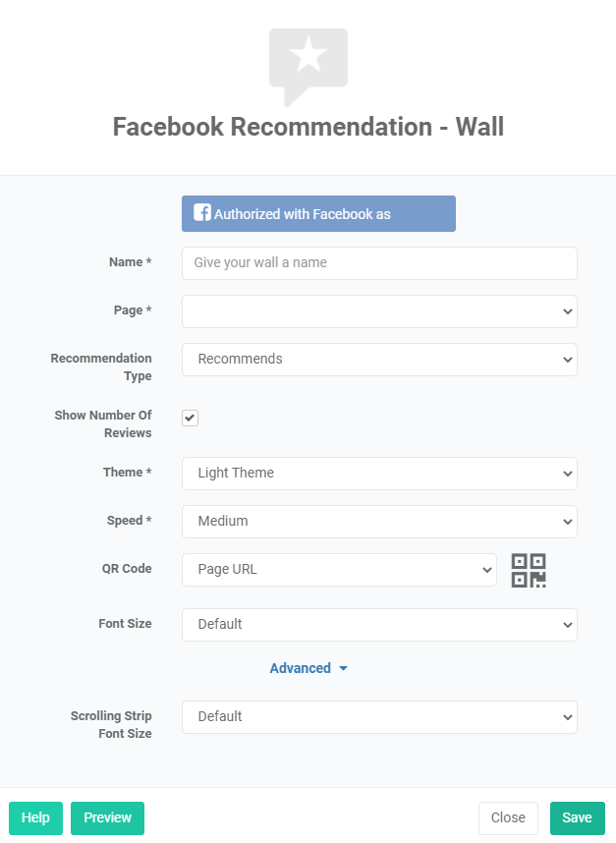
Task: Click the chevron on the Font Size dropdown
Action: [x=568, y=624]
